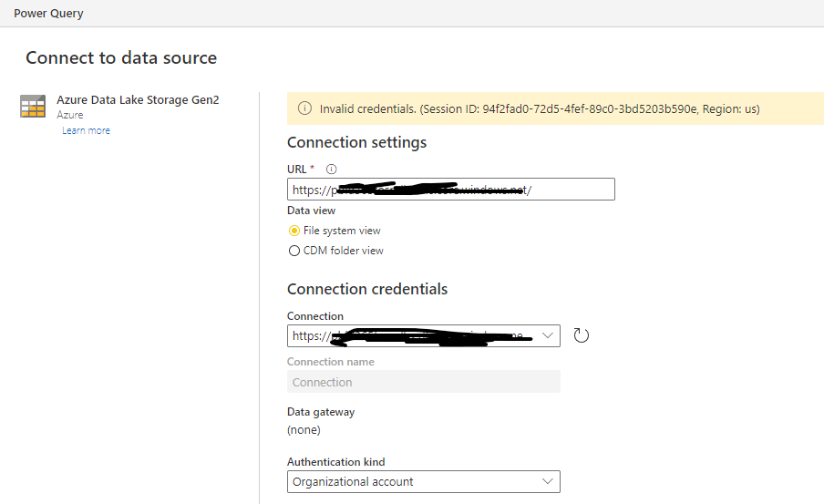
Task: Open the Learn more link
Action: [87, 130]
